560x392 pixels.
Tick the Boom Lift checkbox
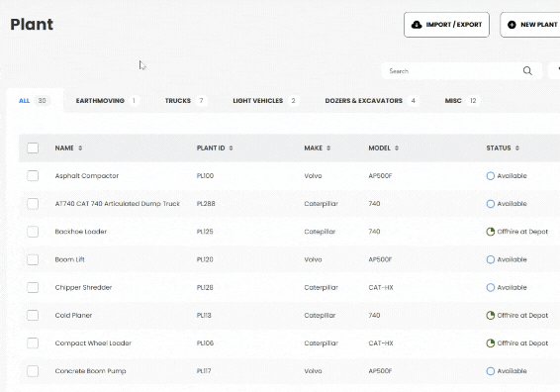[x=33, y=259]
